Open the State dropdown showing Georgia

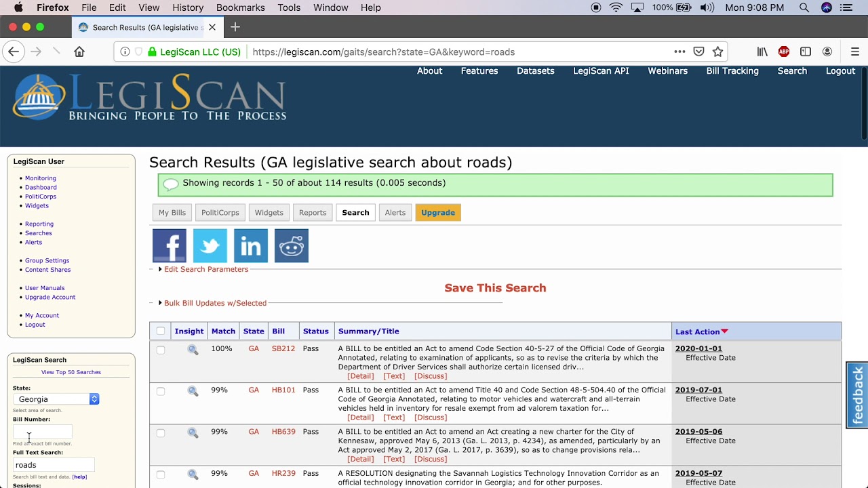click(56, 399)
